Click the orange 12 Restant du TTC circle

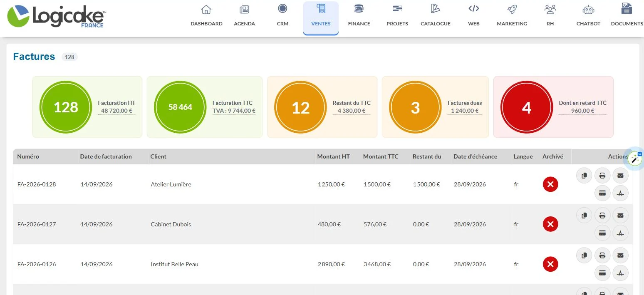point(301,107)
